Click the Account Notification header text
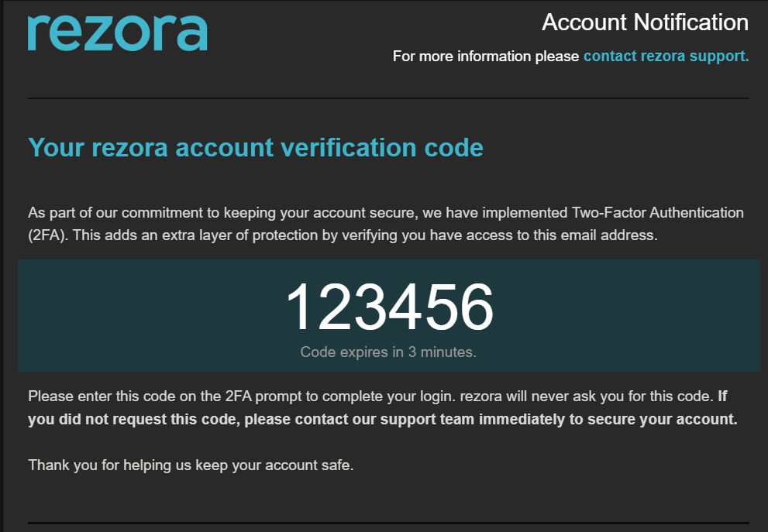 [645, 22]
